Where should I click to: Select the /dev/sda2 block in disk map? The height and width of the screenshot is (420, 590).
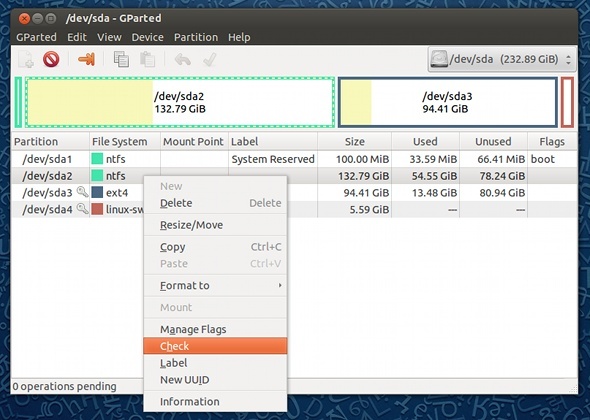pos(180,102)
